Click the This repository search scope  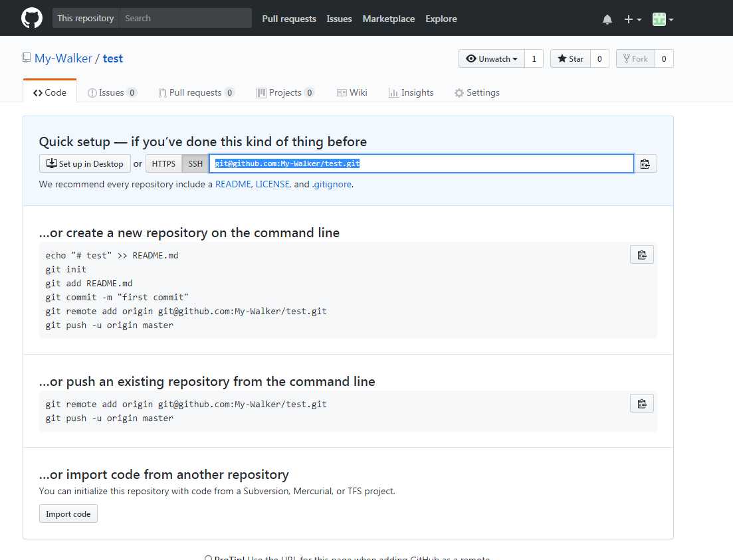86,18
